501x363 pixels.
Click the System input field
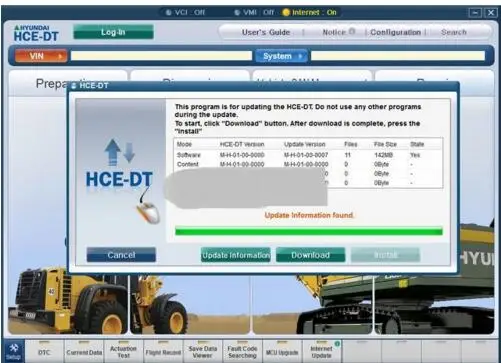(398, 56)
